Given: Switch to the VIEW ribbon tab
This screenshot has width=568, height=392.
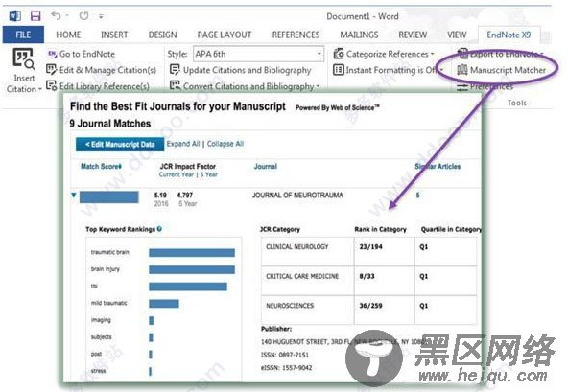Looking at the screenshot, I should click(x=457, y=35).
